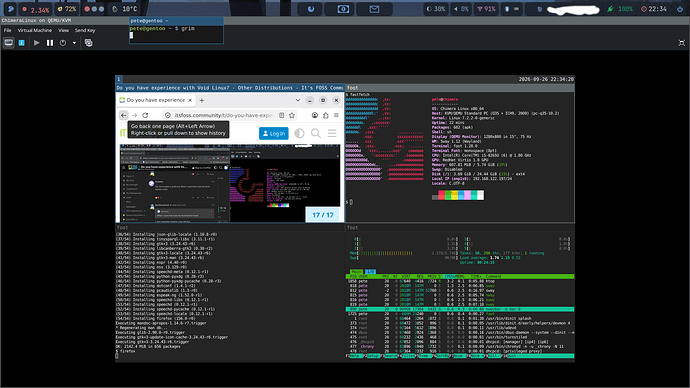
Task: Click the 0% volume indicator
Action: pos(461,9)
